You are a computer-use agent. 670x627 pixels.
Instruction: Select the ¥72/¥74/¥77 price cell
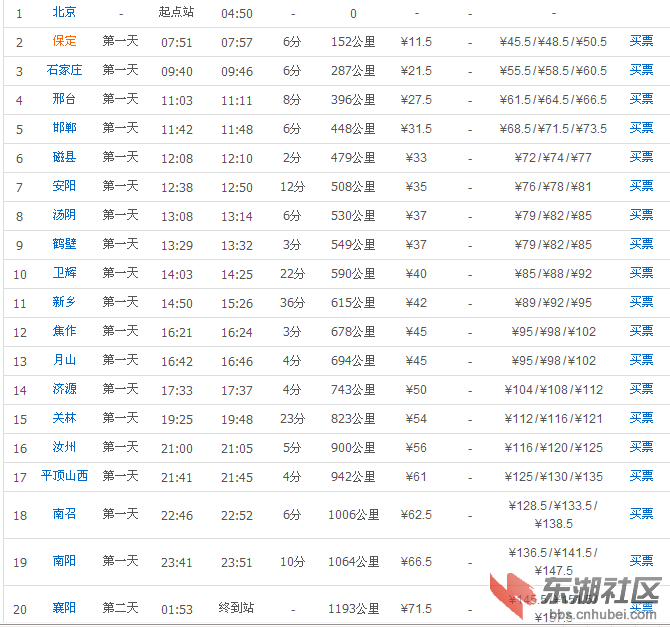[553, 158]
